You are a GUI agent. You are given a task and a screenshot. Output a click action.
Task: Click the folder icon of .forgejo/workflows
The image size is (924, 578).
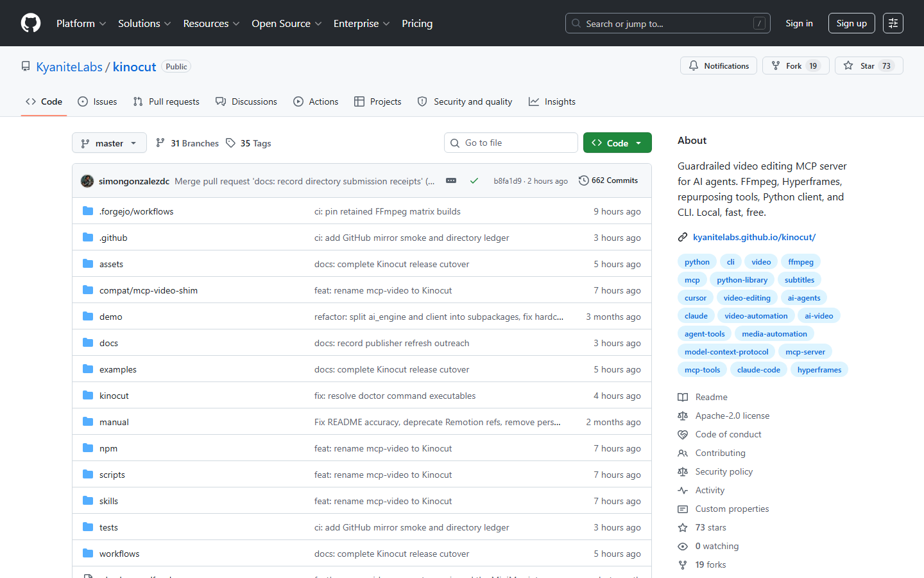pyautogui.click(x=88, y=211)
